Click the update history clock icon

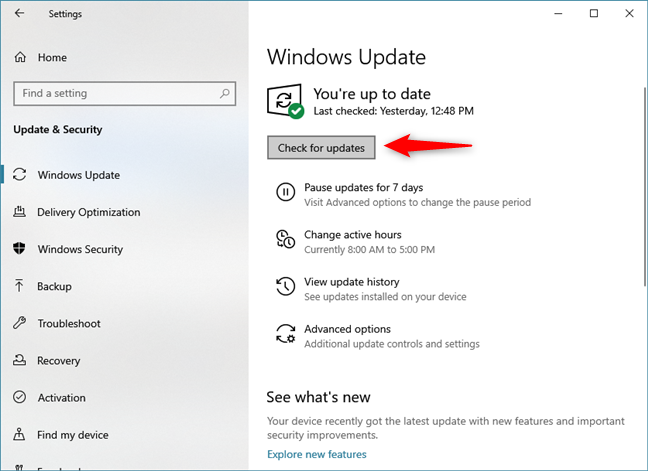(285, 286)
